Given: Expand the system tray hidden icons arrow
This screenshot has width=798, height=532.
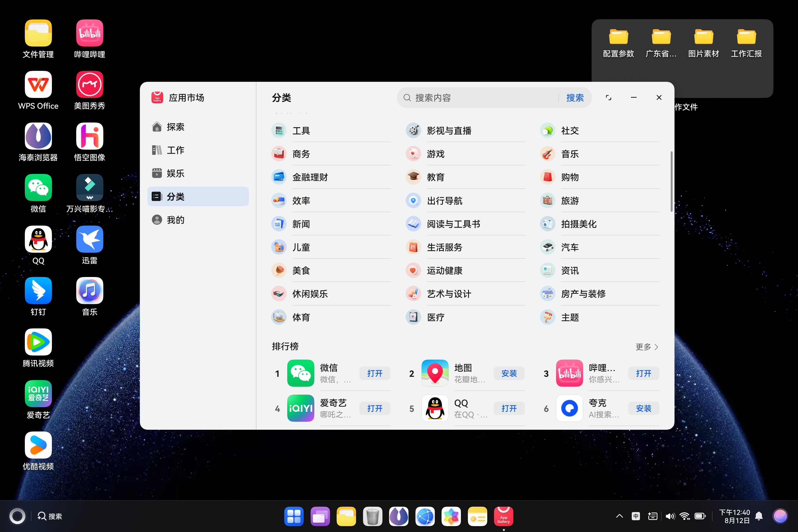Looking at the screenshot, I should click(x=619, y=516).
